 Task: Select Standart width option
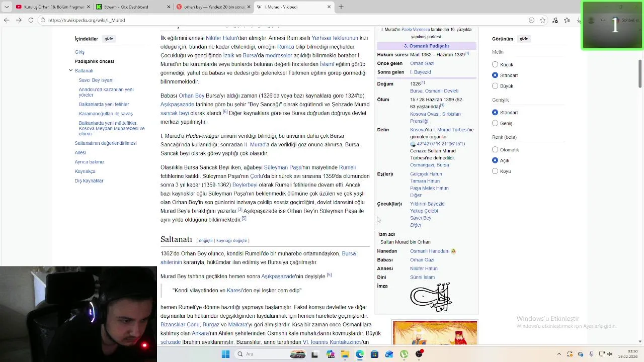coord(495,113)
